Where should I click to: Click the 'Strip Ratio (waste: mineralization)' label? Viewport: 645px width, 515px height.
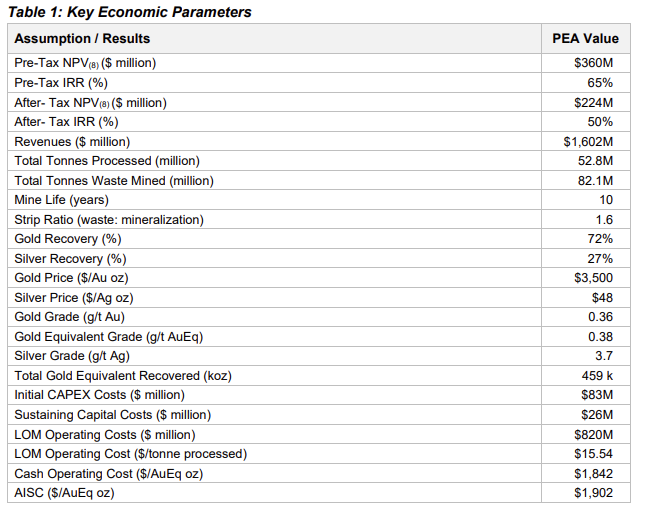tap(109, 220)
